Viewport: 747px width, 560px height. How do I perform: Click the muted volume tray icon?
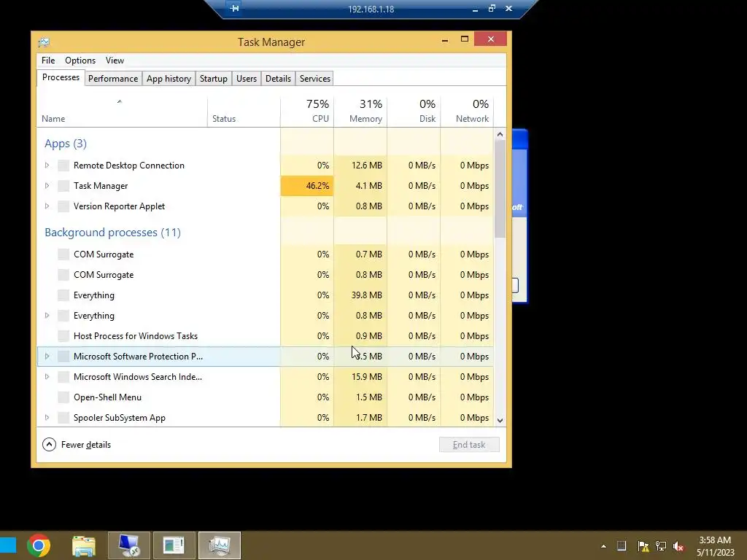(678, 546)
